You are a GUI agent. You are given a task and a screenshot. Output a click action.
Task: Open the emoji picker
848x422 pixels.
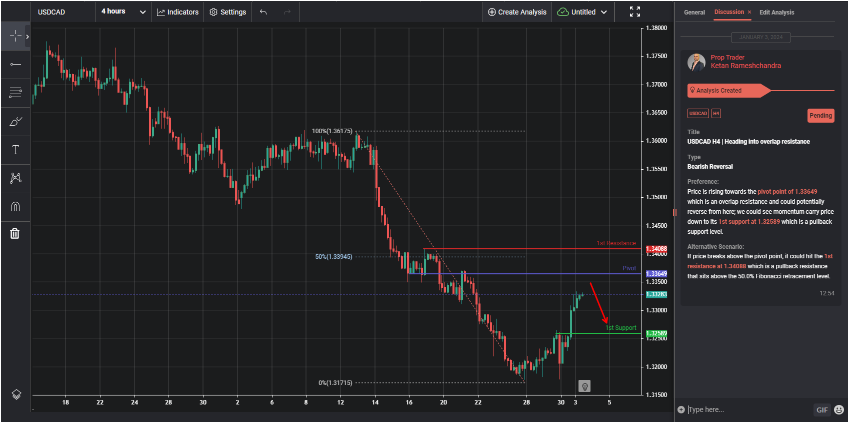[838, 410]
